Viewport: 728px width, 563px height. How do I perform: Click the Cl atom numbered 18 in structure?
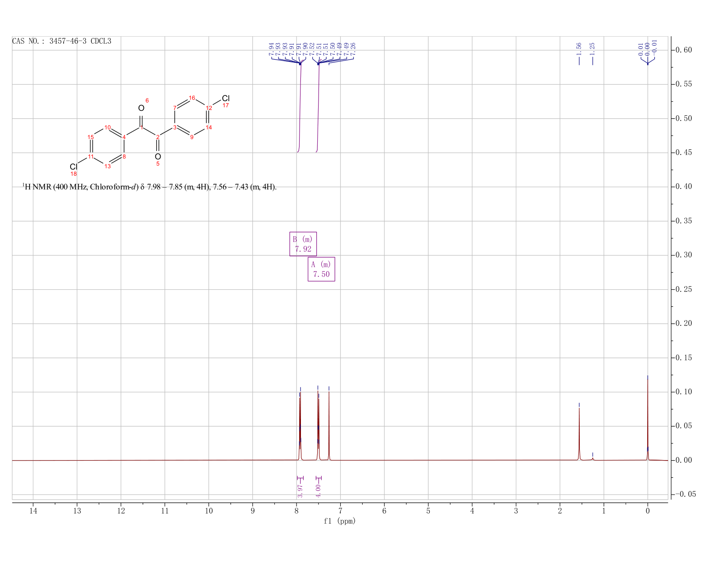pyautogui.click(x=74, y=166)
